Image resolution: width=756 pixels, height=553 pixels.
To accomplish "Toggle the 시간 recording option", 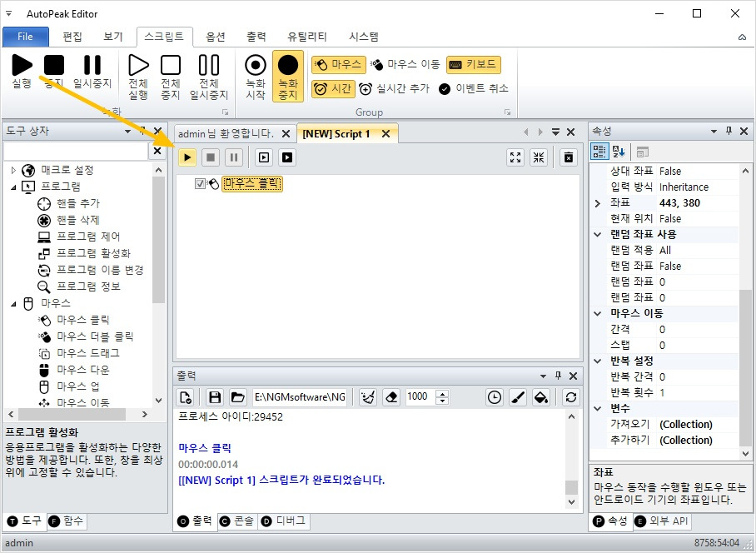I will [333, 89].
